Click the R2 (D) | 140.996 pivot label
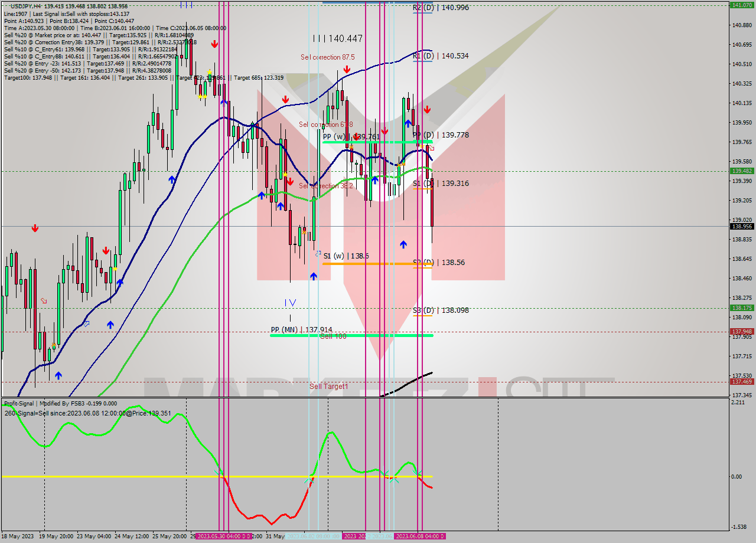 441,8
